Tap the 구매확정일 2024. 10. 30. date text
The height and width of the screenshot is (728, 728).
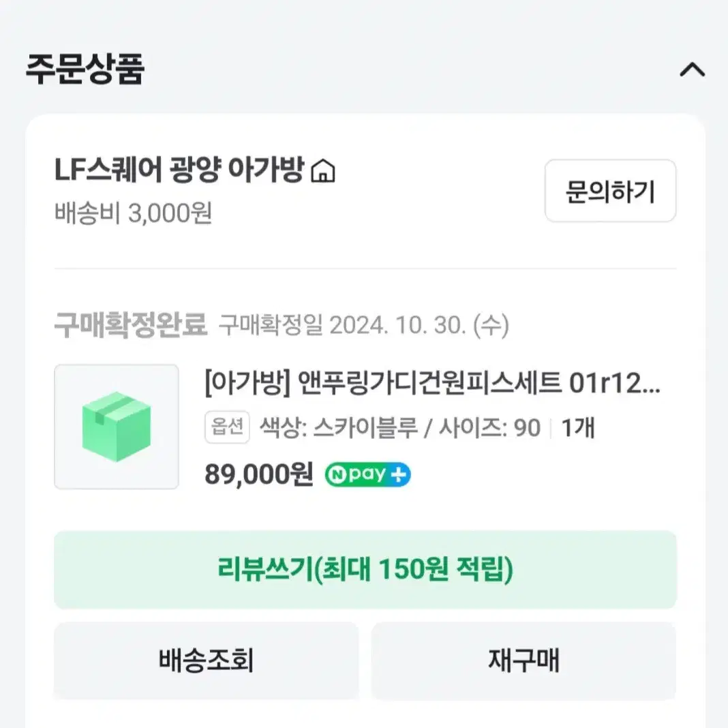[364, 325]
